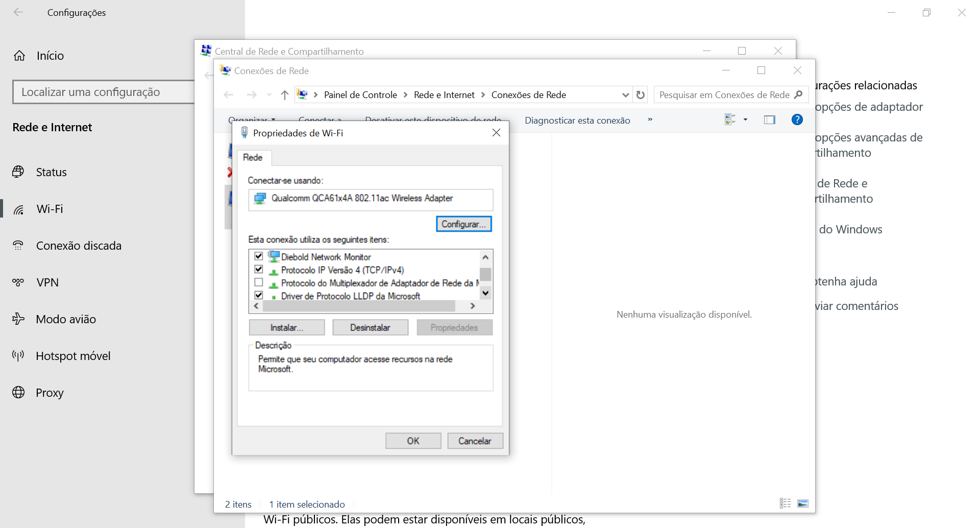Go up one level in Conexões de Rede
The width and height of the screenshot is (980, 528).
[x=285, y=94]
